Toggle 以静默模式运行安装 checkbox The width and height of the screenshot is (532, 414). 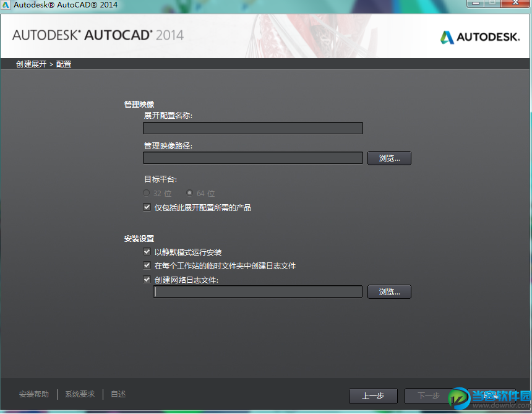[147, 252]
